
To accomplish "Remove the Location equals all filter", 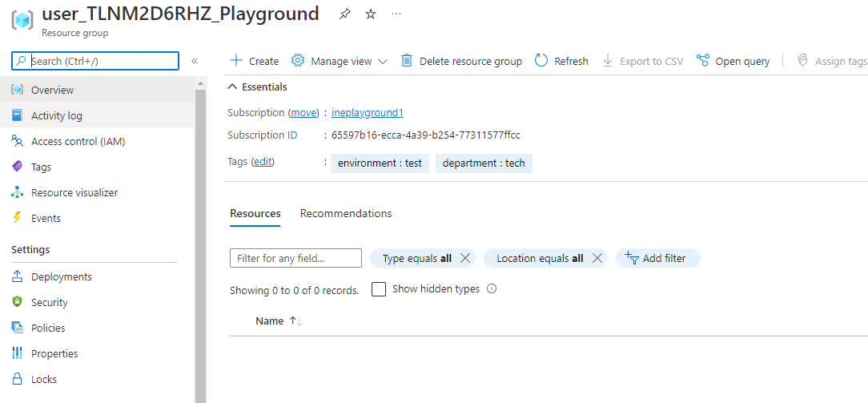I will click(597, 258).
